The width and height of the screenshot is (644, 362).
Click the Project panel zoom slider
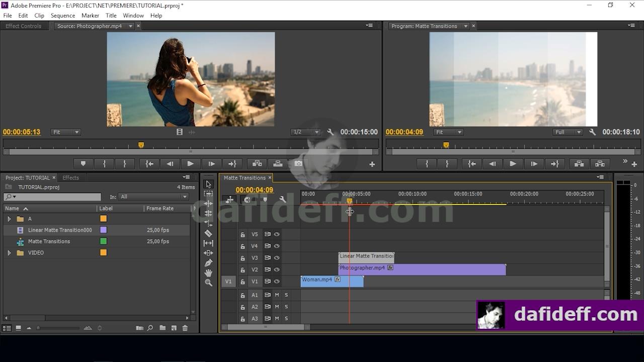pyautogui.click(x=58, y=328)
